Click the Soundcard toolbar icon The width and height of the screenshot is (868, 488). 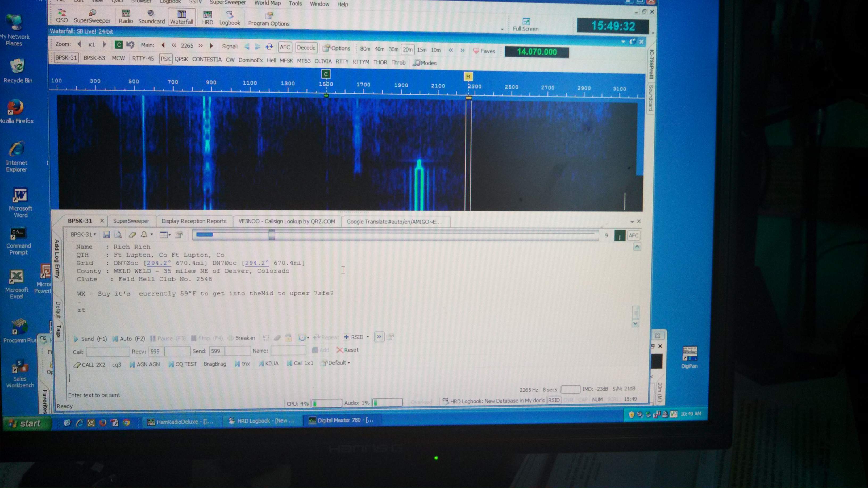click(151, 17)
